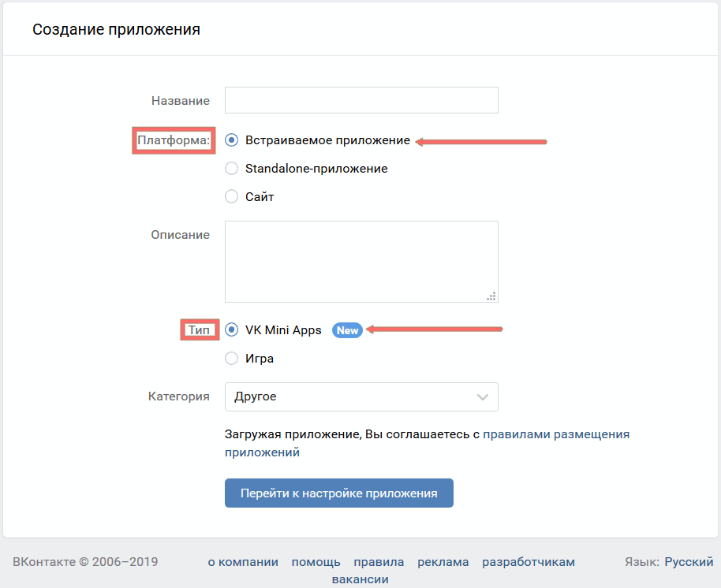Click the вакансии link at the bottom
The height and width of the screenshot is (588, 721).
point(360,579)
